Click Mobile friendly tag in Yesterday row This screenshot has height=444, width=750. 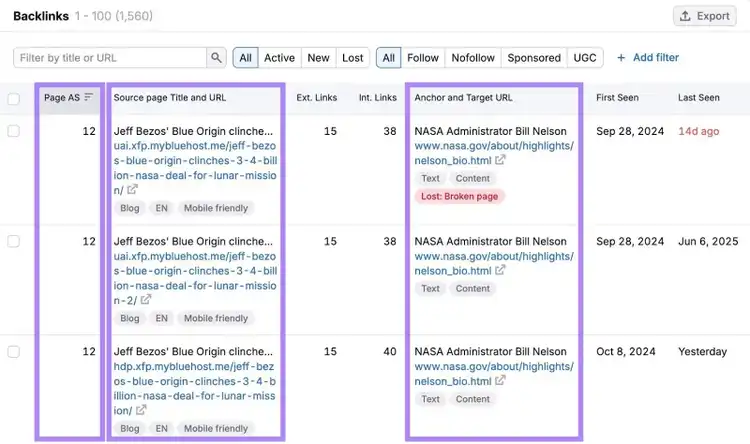pos(216,429)
